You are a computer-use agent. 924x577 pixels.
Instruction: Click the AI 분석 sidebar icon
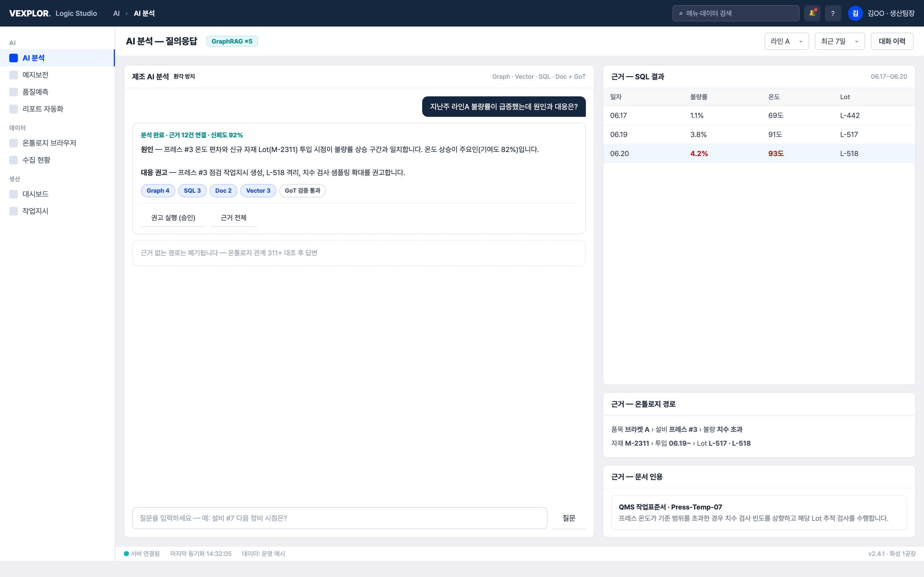point(14,58)
